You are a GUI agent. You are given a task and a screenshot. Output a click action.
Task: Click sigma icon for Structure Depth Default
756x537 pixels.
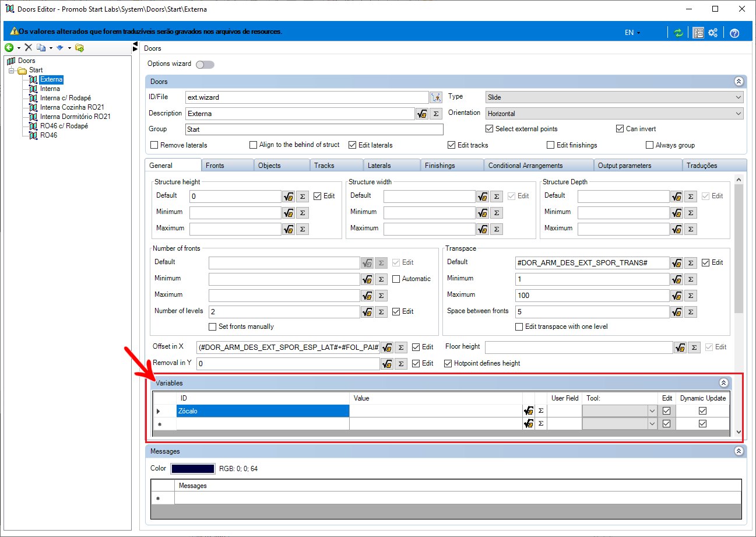click(691, 196)
